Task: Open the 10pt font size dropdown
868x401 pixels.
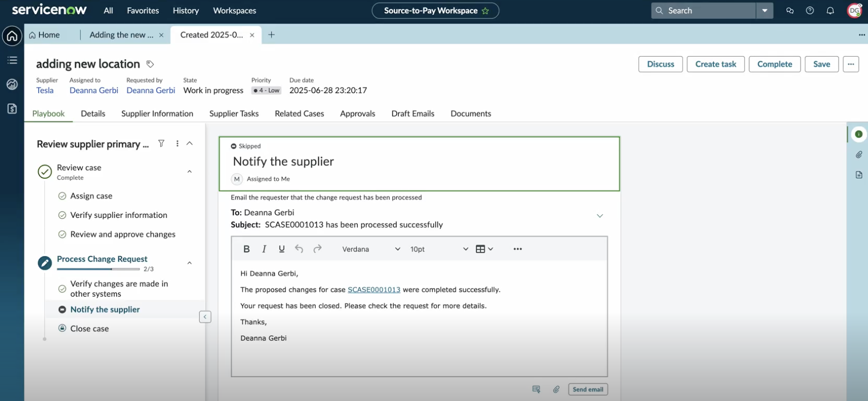Action: tap(439, 249)
